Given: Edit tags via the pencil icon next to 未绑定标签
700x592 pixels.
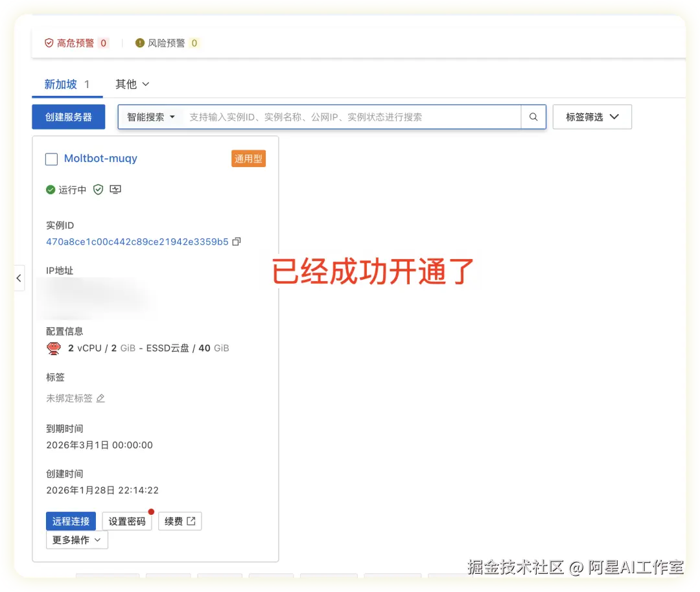Looking at the screenshot, I should click(x=100, y=398).
